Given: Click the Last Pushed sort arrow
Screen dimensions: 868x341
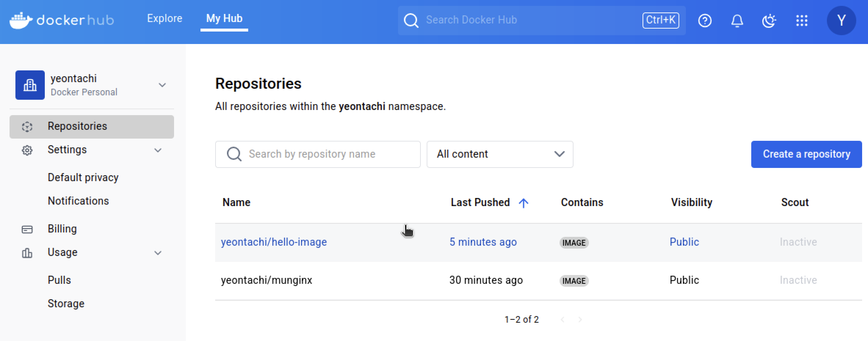Looking at the screenshot, I should (x=524, y=203).
